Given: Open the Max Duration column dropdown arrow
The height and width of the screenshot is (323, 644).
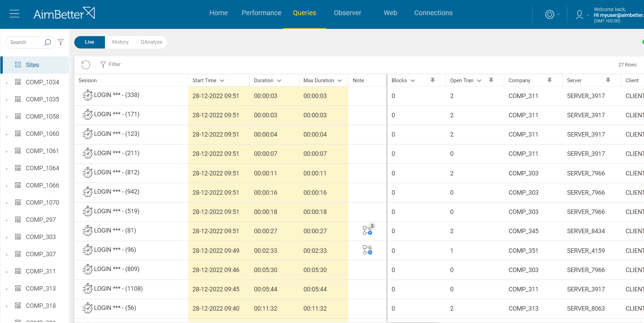Looking at the screenshot, I should coord(340,80).
